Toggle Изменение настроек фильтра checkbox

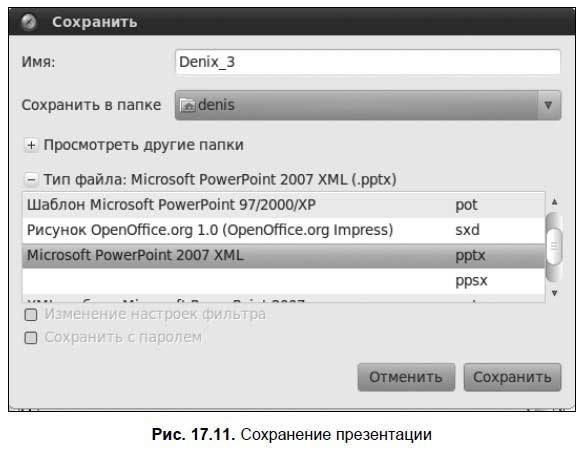point(31,315)
